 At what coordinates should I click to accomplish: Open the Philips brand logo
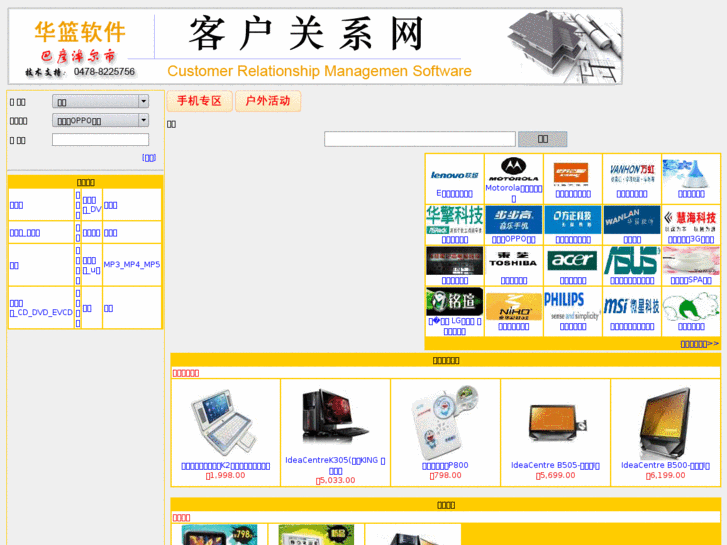[573, 306]
